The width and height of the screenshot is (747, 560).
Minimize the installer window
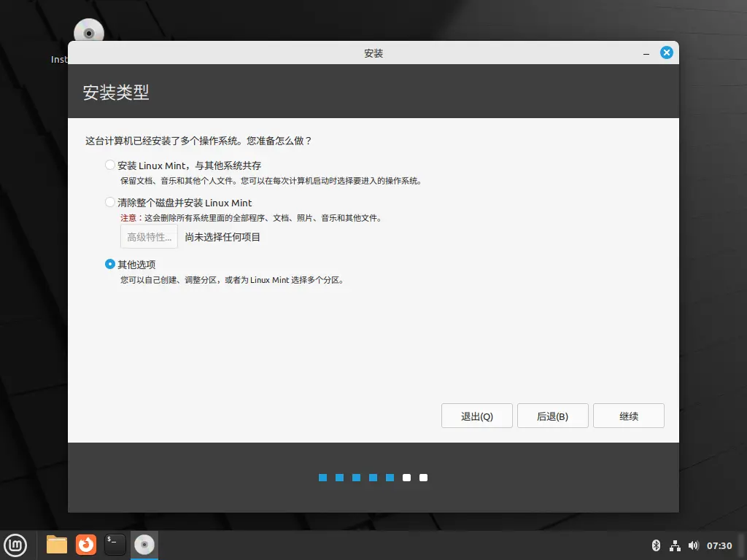[x=646, y=53]
